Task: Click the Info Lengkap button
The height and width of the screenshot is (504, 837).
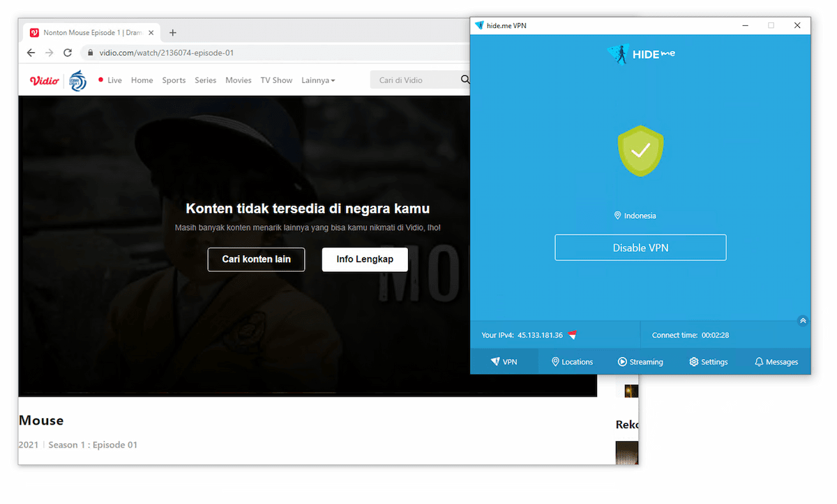Action: point(365,259)
